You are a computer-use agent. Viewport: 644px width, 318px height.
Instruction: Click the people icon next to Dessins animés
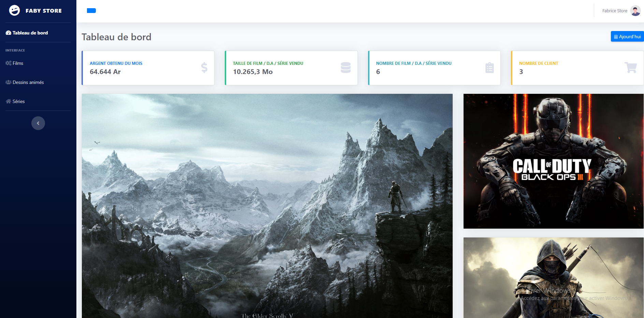click(9, 82)
